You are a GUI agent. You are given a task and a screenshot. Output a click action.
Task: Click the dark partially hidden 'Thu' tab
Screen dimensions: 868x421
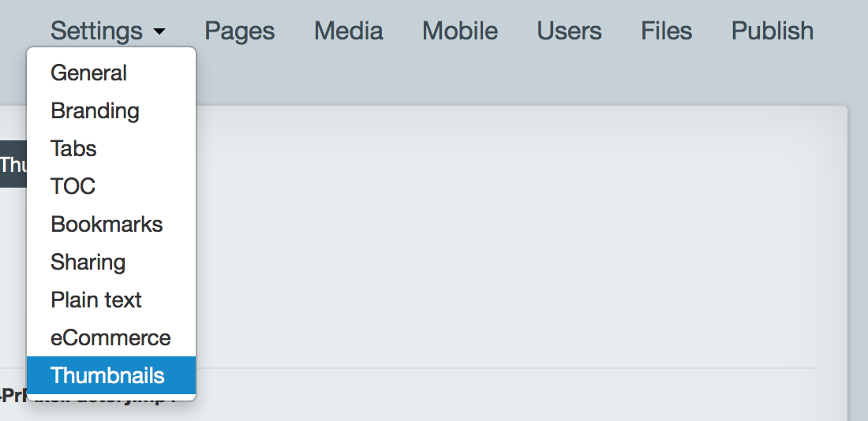click(13, 164)
